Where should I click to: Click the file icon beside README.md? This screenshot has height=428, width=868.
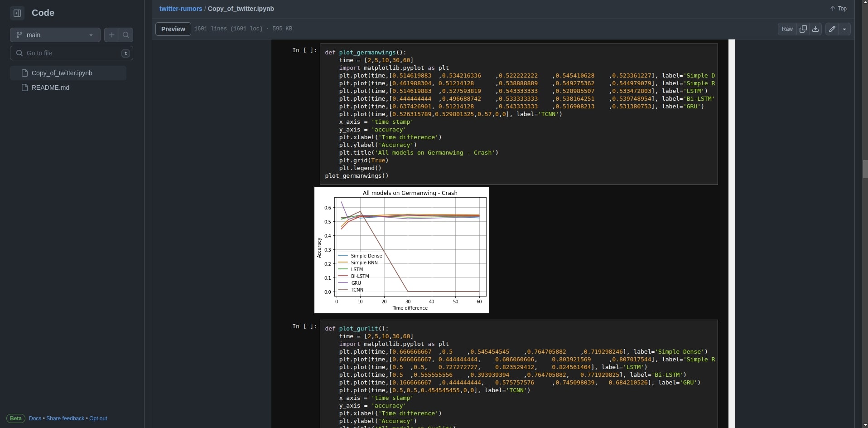25,88
